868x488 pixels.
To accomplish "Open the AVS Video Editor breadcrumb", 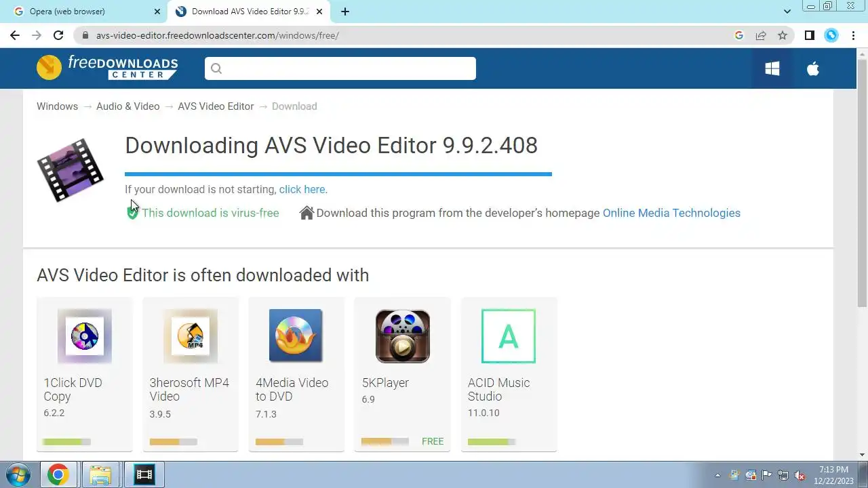I will (216, 106).
